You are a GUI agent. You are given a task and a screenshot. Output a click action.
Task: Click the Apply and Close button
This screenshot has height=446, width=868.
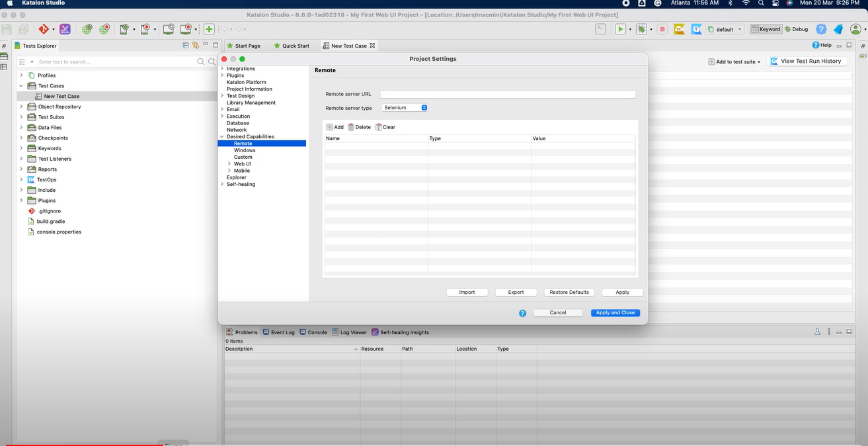pos(615,313)
